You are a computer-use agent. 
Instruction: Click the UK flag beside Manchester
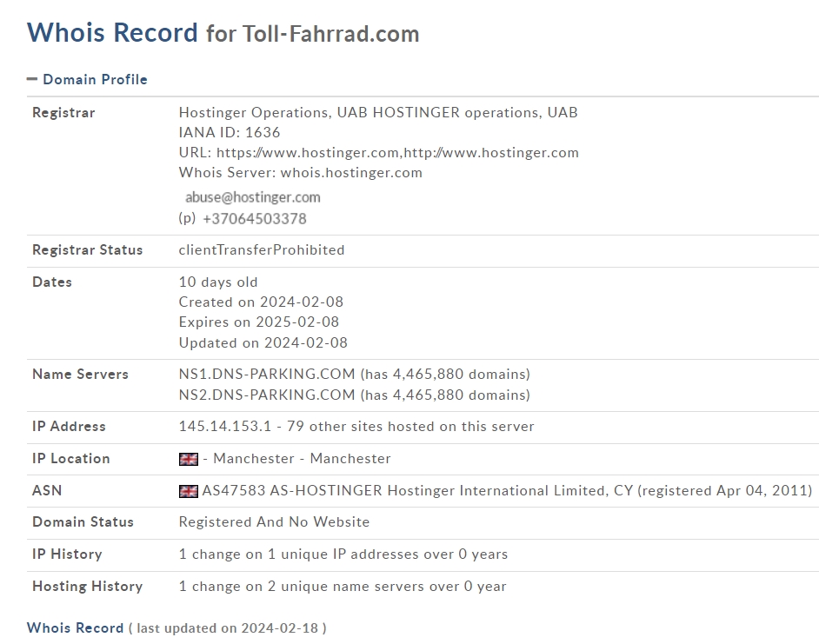[x=188, y=459]
